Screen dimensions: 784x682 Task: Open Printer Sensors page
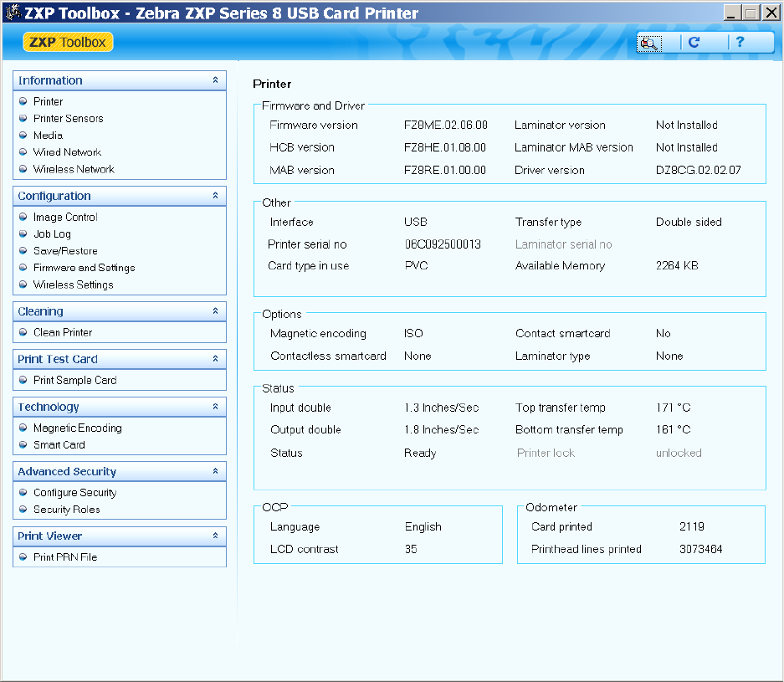coord(69,119)
